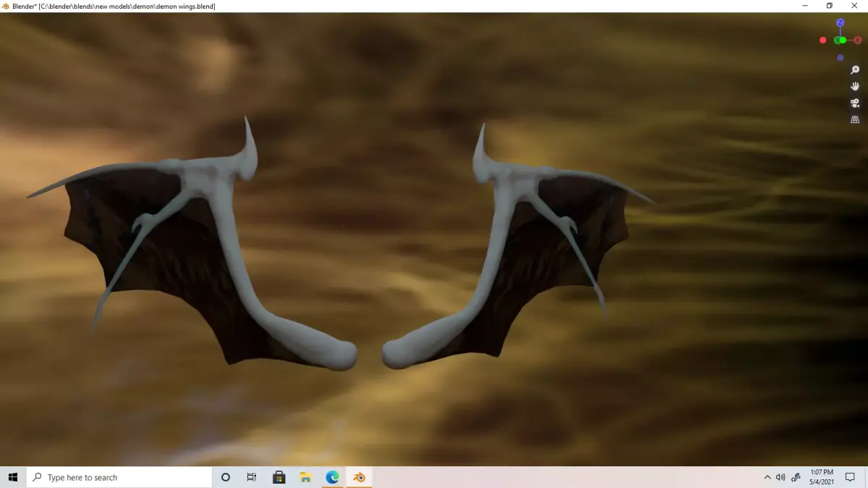Restore down the Blender window
The width and height of the screenshot is (868, 488).
tap(830, 6)
